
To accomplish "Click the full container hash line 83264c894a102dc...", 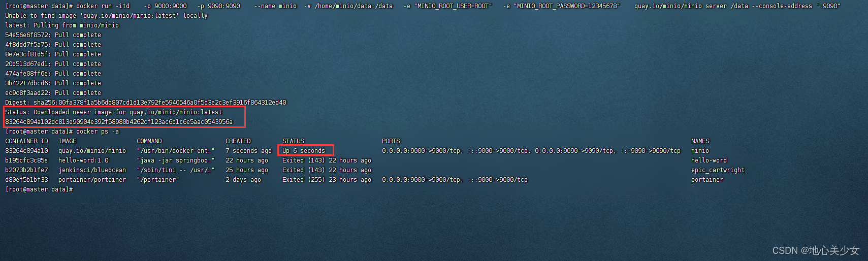I will click(119, 122).
